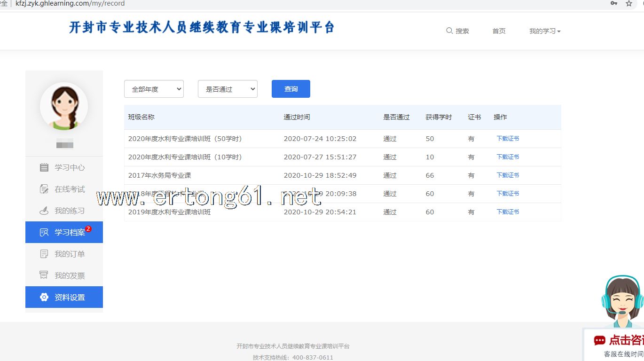Click the 我的发票 invoice icon
Image resolution: width=644 pixels, height=361 pixels.
[44, 276]
